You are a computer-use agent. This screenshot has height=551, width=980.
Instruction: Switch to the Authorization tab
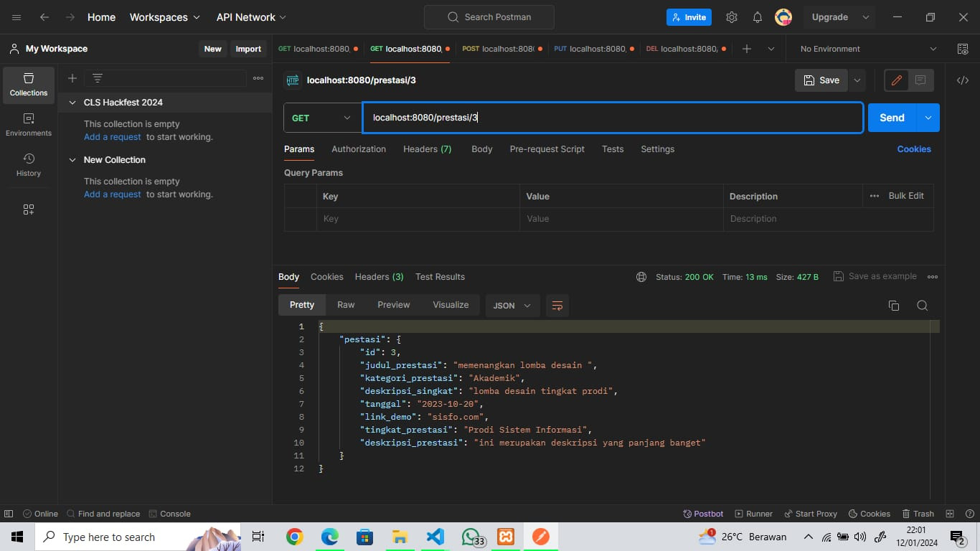[359, 149]
